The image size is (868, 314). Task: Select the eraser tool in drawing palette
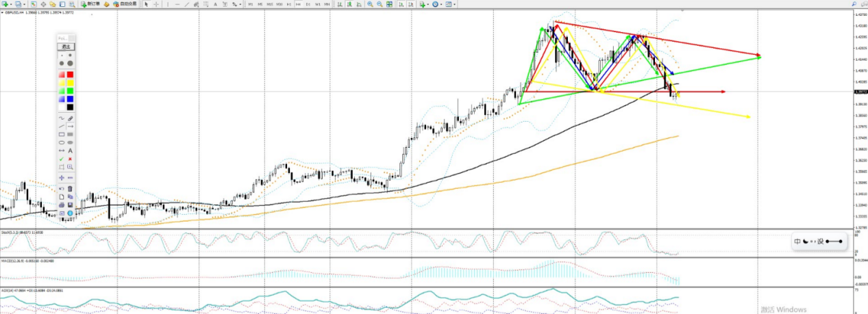pyautogui.click(x=70, y=118)
